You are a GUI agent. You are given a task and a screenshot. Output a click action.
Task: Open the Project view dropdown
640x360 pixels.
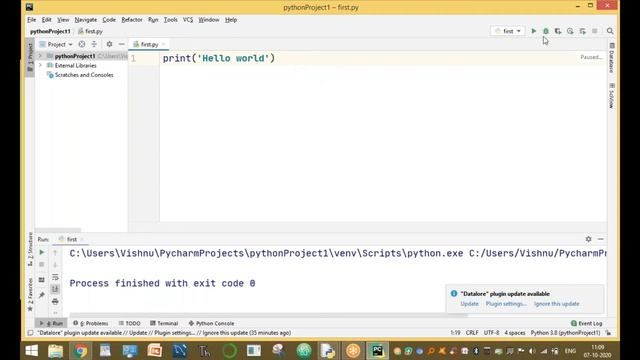[56, 44]
